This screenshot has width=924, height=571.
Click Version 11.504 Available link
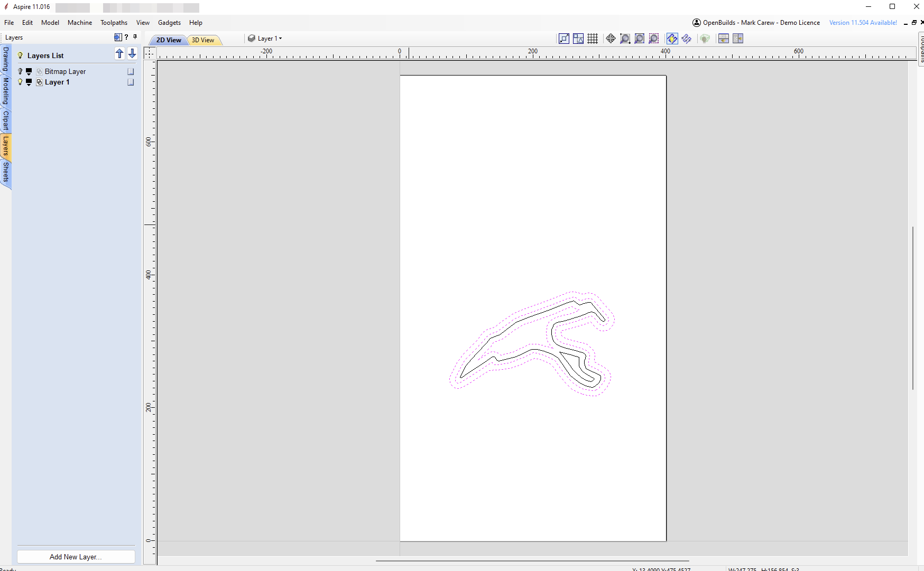tap(863, 23)
